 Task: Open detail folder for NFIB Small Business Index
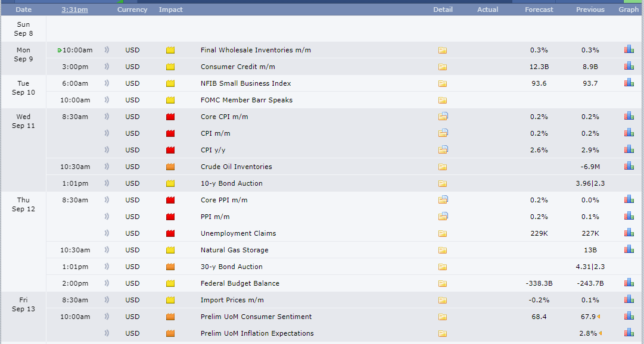[x=442, y=84]
